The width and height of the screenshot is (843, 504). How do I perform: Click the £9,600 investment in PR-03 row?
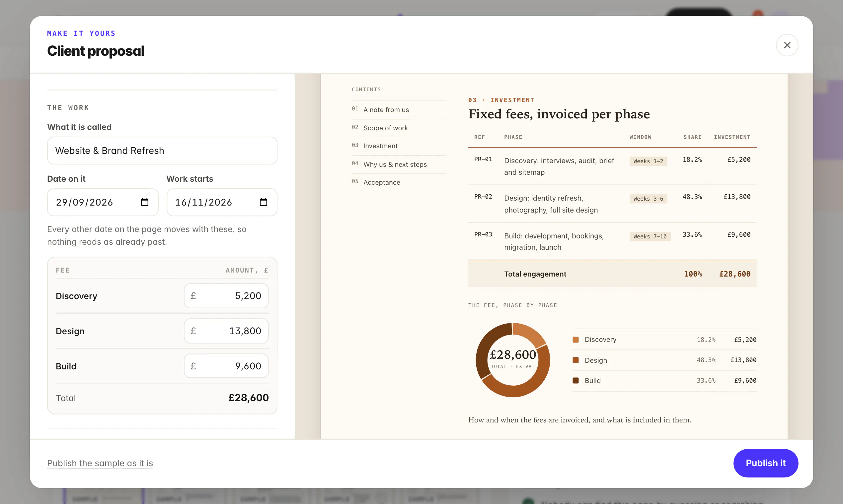(x=739, y=234)
